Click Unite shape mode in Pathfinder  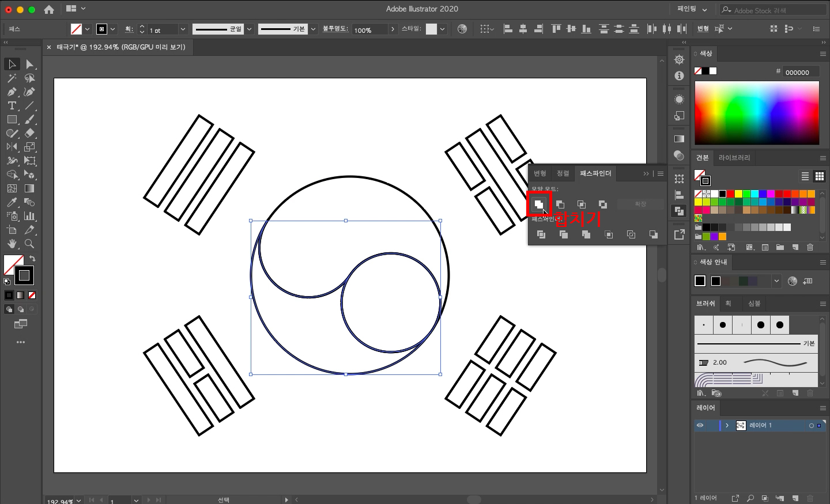(538, 204)
